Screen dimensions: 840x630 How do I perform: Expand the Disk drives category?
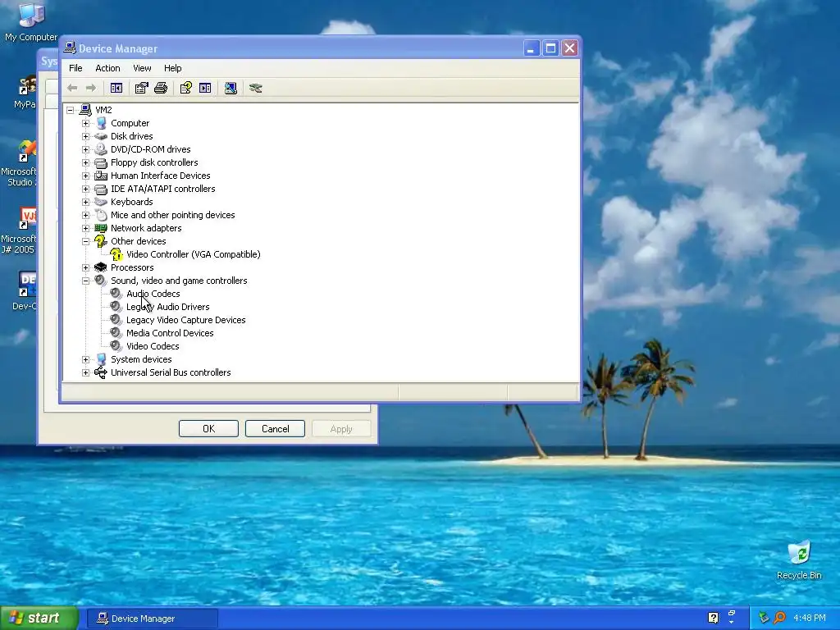pyautogui.click(x=85, y=136)
